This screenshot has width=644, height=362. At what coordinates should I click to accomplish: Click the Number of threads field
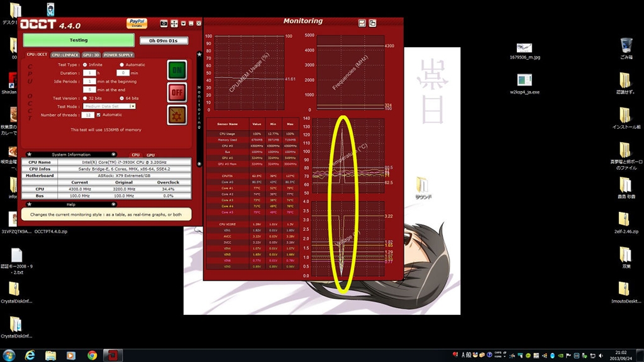point(87,115)
